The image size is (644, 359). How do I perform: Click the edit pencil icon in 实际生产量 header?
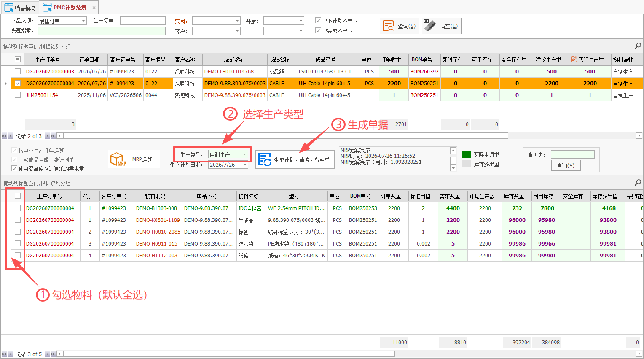[x=574, y=59]
